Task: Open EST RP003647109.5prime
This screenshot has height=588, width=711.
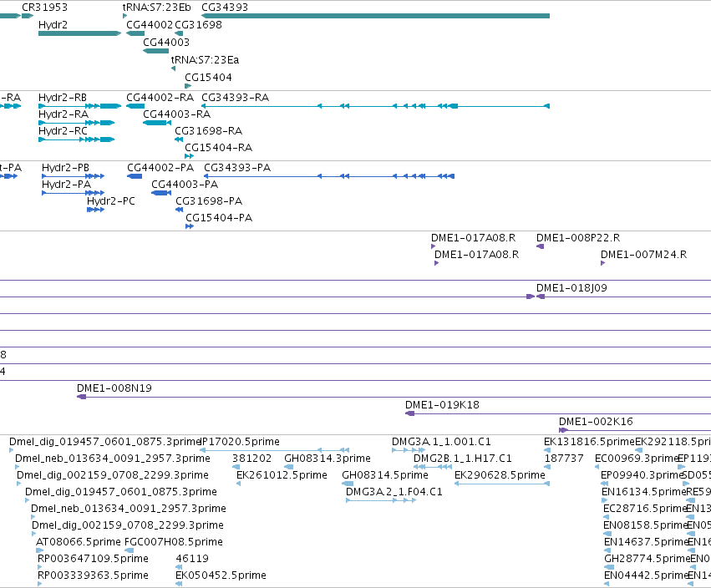Action: click(40, 568)
